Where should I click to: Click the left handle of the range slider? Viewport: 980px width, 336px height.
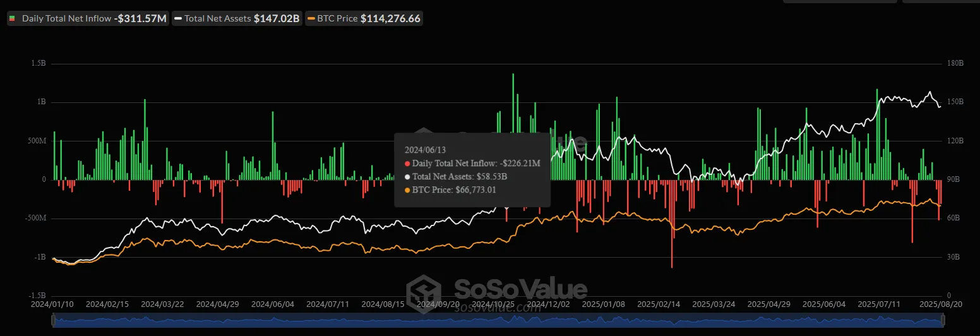(53, 322)
